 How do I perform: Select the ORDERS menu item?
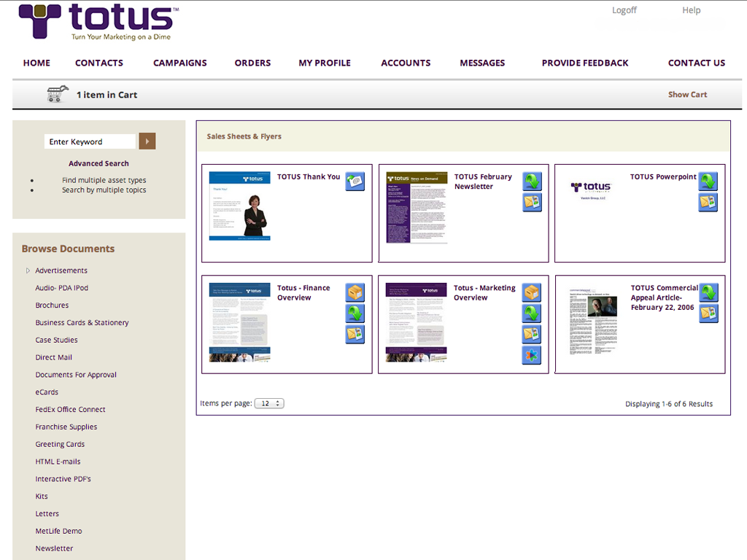click(252, 63)
